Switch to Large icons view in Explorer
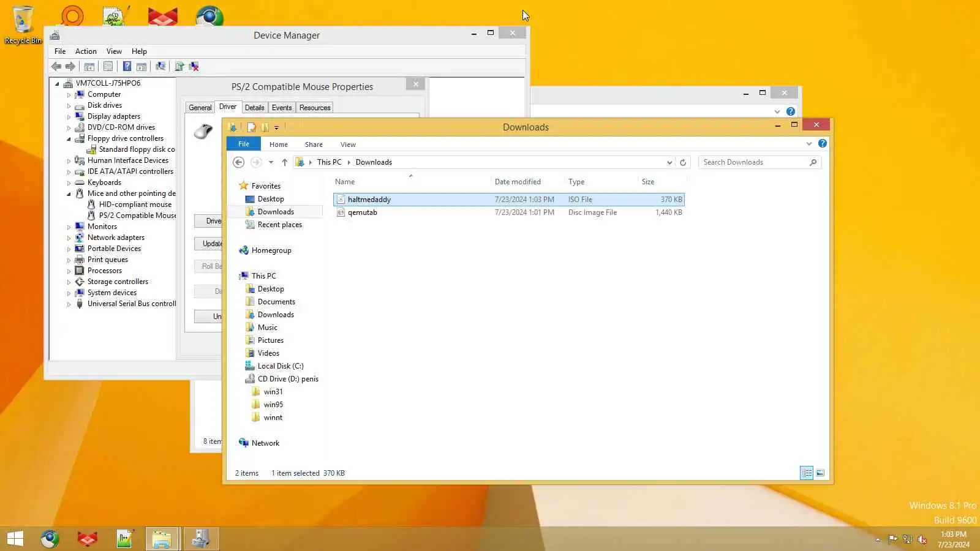This screenshot has height=551, width=980. 820,473
